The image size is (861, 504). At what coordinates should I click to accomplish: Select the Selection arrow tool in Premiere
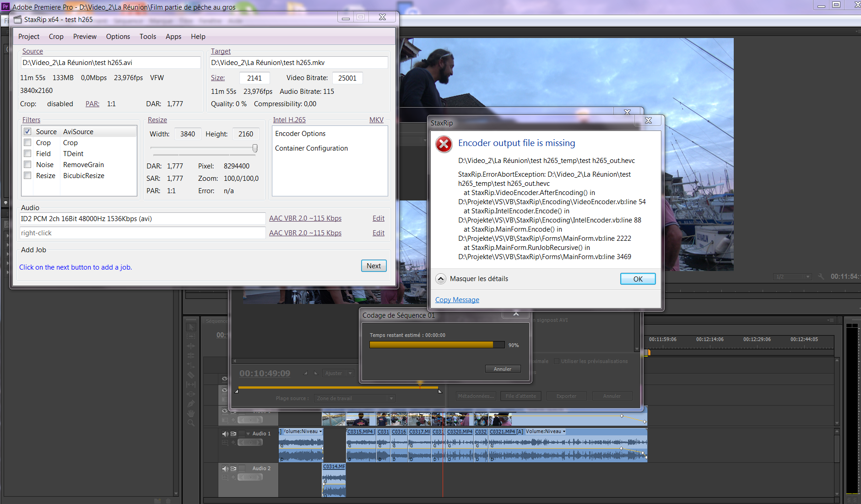tap(191, 327)
